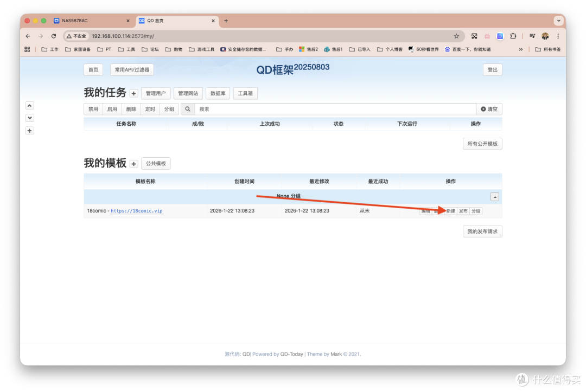Click 禁用 in the task toolbar
Image resolution: width=586 pixels, height=392 pixels.
tap(93, 109)
